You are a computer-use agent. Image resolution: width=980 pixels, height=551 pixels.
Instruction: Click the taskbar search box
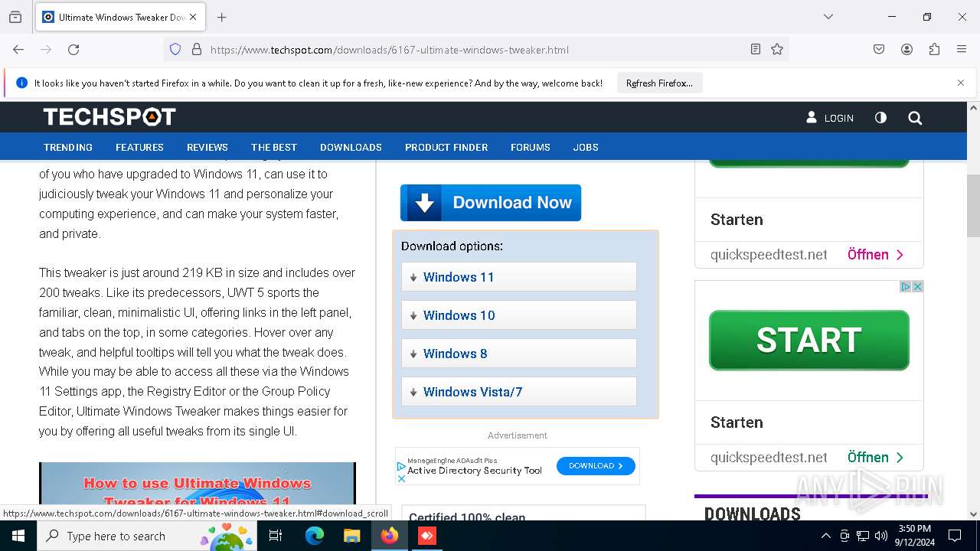(x=147, y=536)
